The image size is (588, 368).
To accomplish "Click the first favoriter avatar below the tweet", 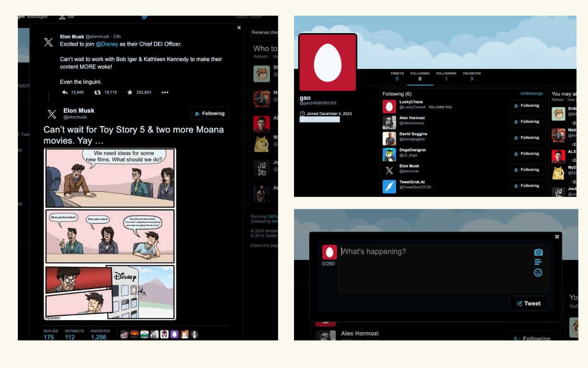I will click(x=124, y=334).
